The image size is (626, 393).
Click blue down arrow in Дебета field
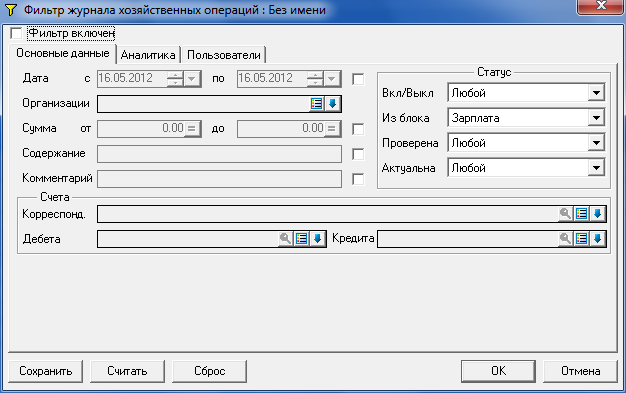pos(317,239)
